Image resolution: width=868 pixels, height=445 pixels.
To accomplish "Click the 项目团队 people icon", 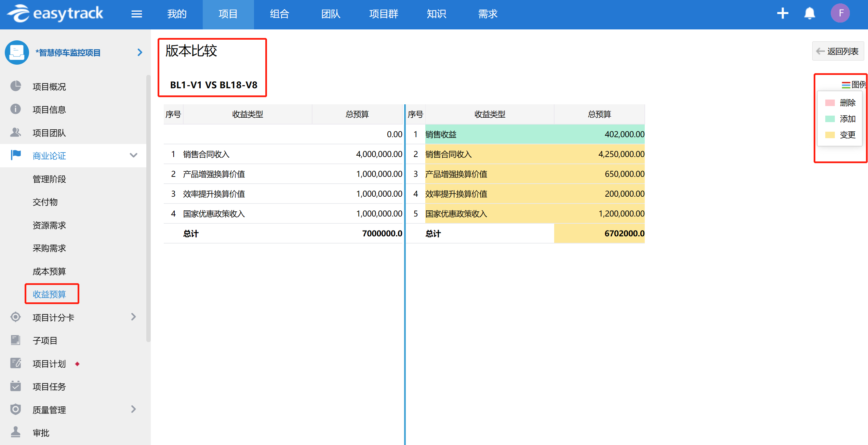I will pos(15,132).
